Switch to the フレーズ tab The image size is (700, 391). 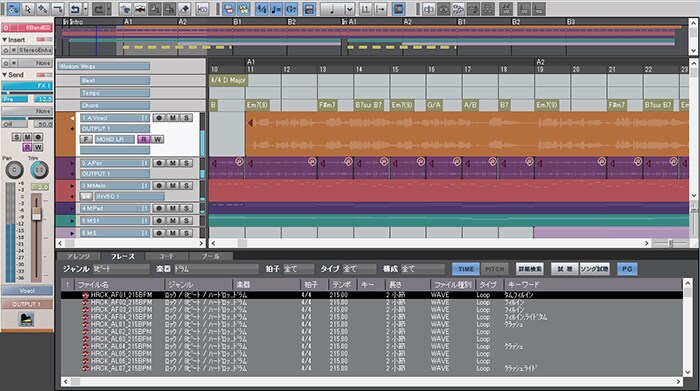click(122, 256)
